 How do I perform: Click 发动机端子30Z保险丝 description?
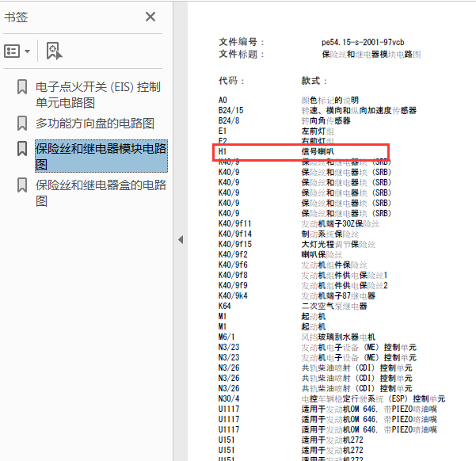340,224
